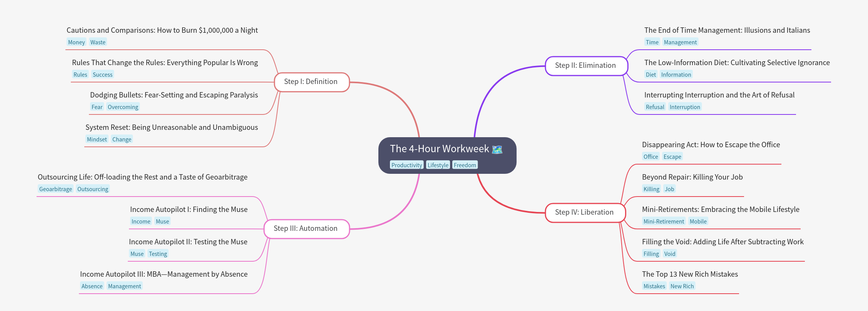Screen dimensions: 868x311
Task: Click the 'Mobile' tag
Action: tap(698, 221)
